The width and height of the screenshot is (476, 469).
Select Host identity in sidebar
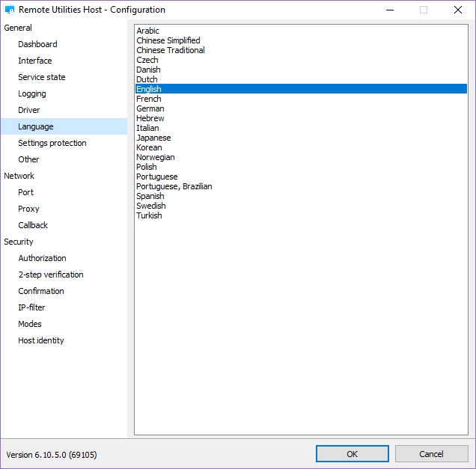pyautogui.click(x=41, y=340)
